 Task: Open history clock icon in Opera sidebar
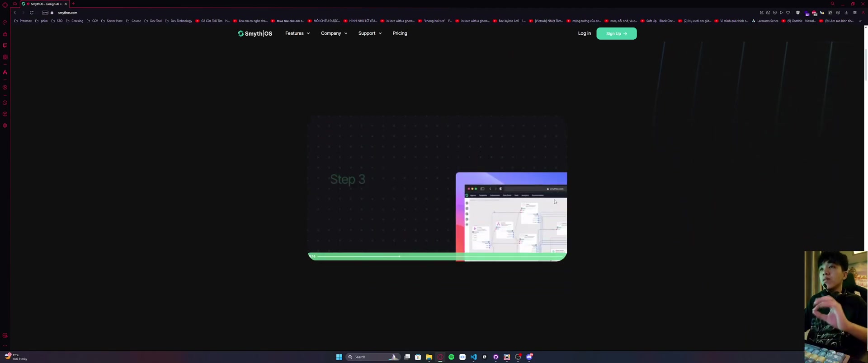click(x=5, y=102)
